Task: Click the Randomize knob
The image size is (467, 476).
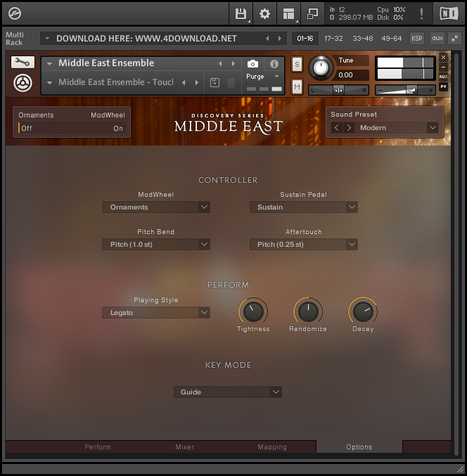Action: pyautogui.click(x=308, y=311)
